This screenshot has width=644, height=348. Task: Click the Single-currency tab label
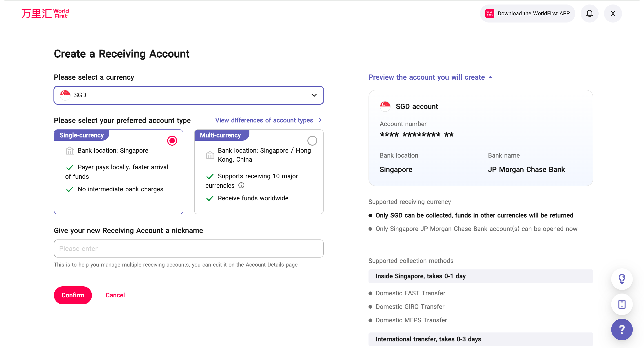coord(82,135)
